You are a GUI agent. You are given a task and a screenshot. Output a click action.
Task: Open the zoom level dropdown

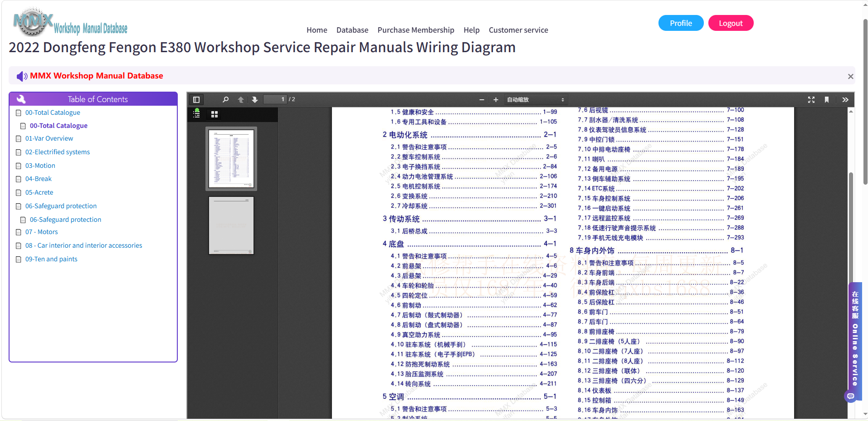pyautogui.click(x=536, y=99)
